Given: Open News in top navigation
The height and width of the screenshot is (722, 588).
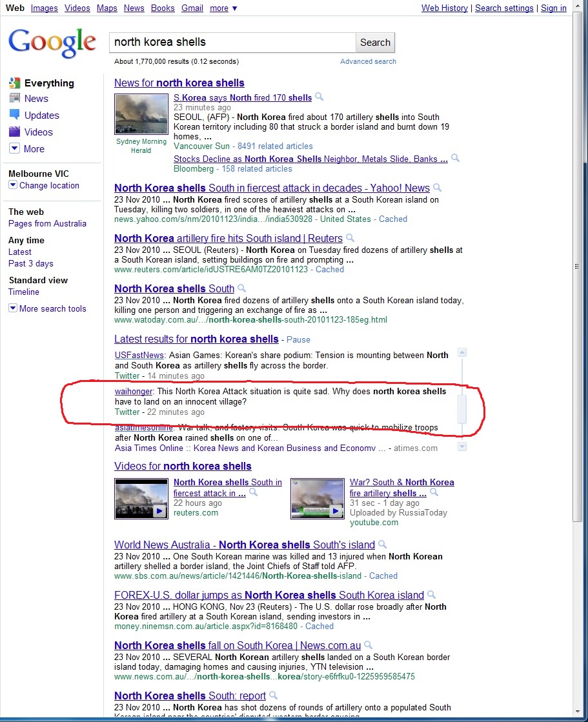Looking at the screenshot, I should pos(134,8).
